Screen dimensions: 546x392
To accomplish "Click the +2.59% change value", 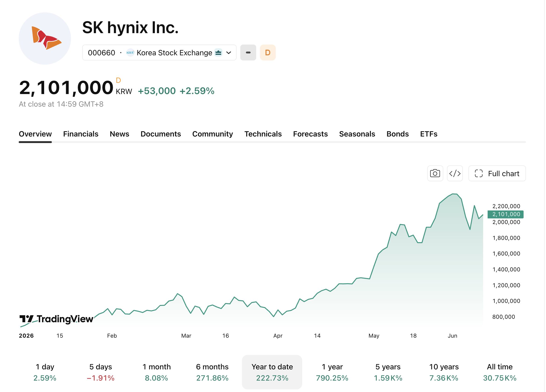I will tap(197, 91).
